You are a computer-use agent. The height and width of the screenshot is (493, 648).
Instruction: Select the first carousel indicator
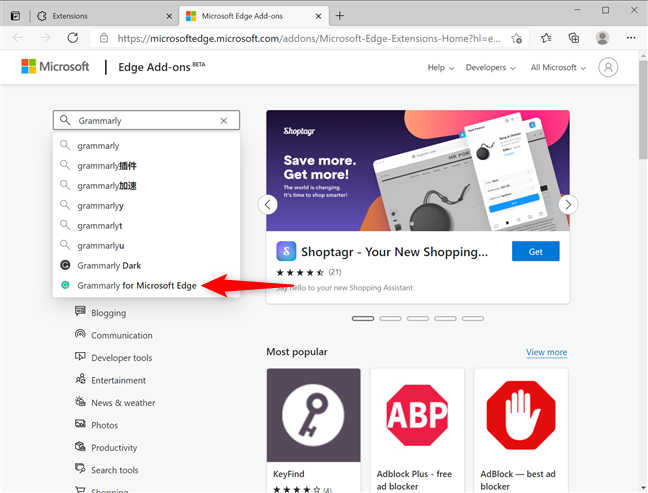[x=363, y=319]
